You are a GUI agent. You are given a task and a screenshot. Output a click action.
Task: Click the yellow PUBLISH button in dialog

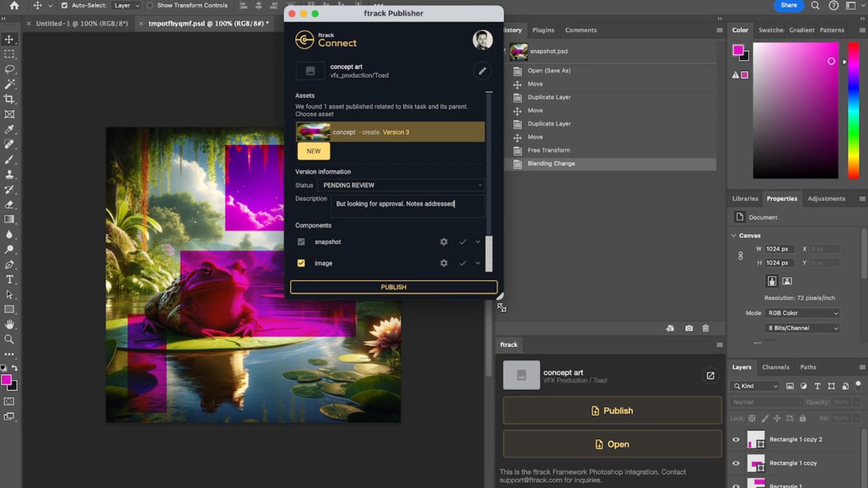tap(393, 287)
